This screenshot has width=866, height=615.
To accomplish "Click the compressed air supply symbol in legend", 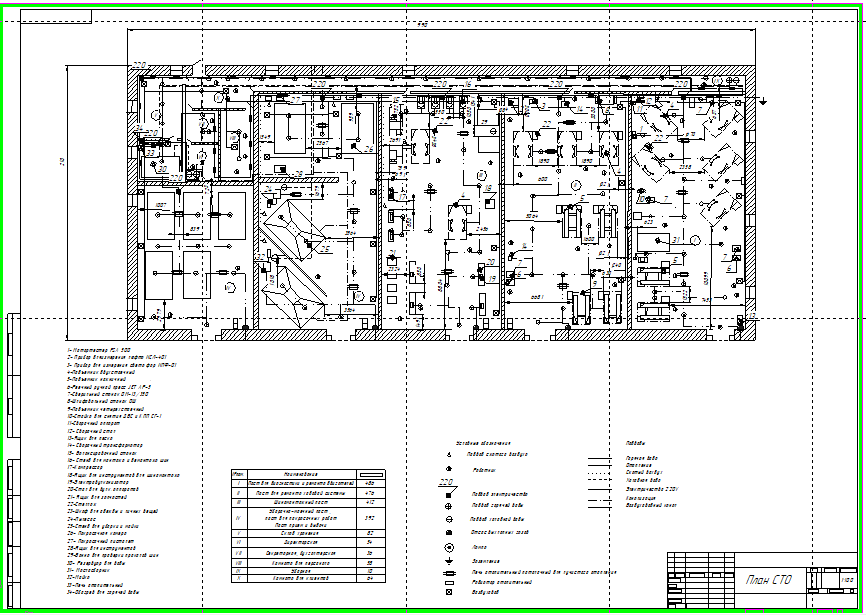I will point(450,454).
